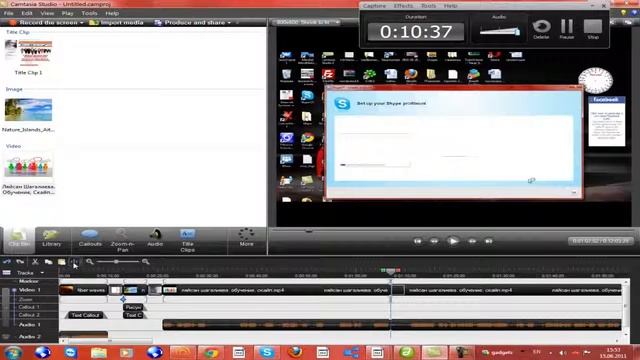The image size is (640, 360).
Task: Click Delete in the recorder window
Action: tap(541, 29)
